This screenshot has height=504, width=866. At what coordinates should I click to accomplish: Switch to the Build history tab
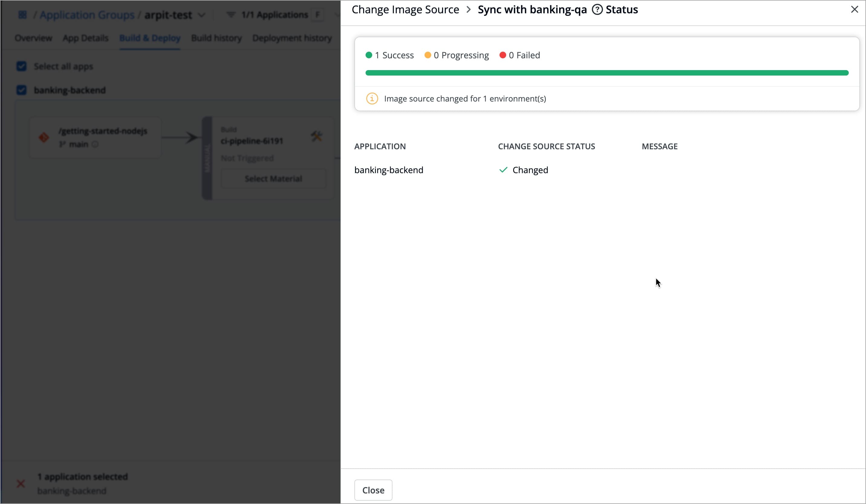point(216,38)
